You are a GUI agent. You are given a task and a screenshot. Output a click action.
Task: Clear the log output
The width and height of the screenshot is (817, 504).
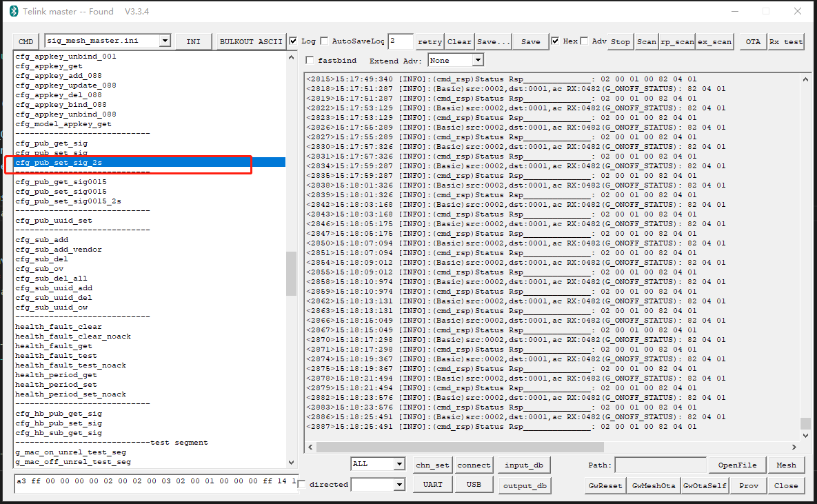pos(459,41)
